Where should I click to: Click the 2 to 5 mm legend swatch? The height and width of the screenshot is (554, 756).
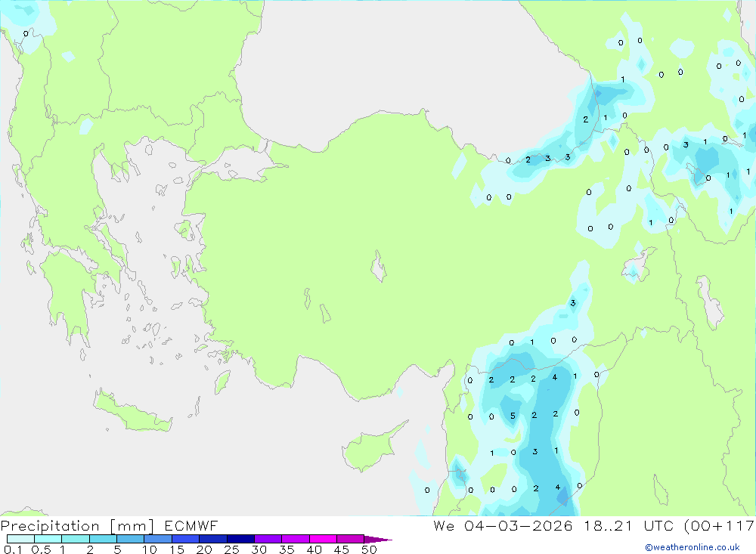pyautogui.click(x=103, y=539)
